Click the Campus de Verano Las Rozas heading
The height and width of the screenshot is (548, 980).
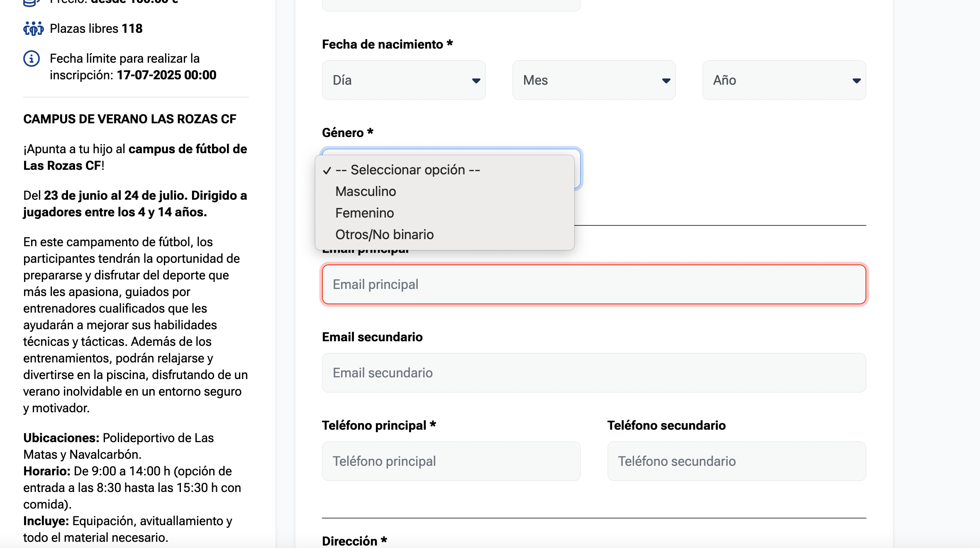tap(129, 119)
